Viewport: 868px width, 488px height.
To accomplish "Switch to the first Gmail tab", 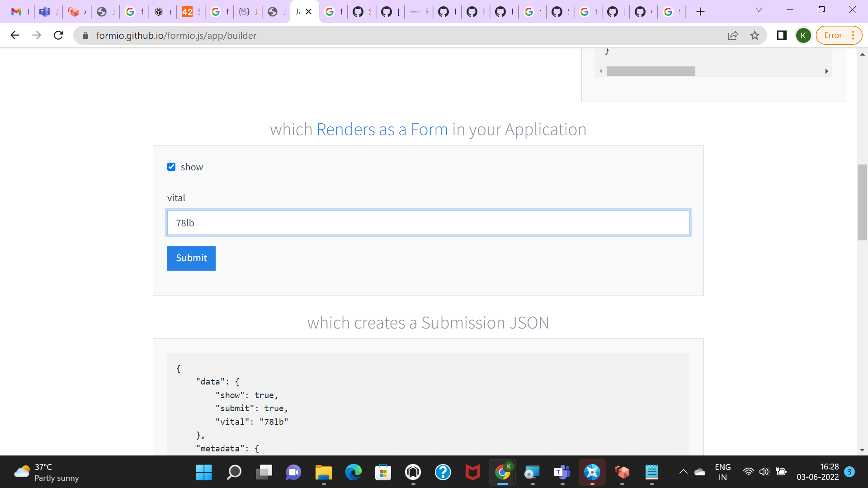I will (18, 11).
